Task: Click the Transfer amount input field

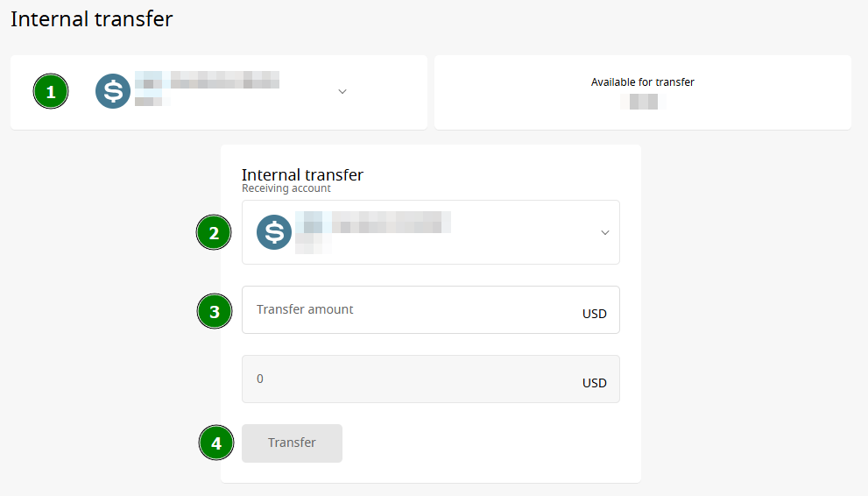Action: tap(431, 309)
